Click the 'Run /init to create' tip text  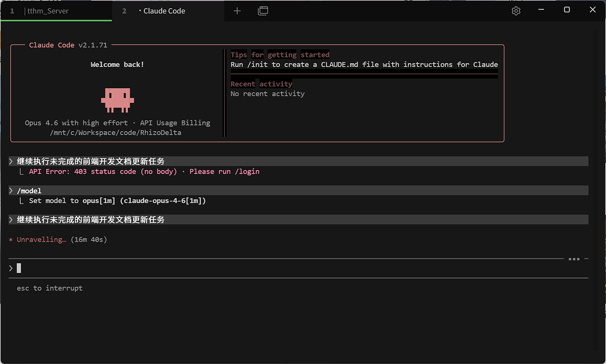(364, 65)
